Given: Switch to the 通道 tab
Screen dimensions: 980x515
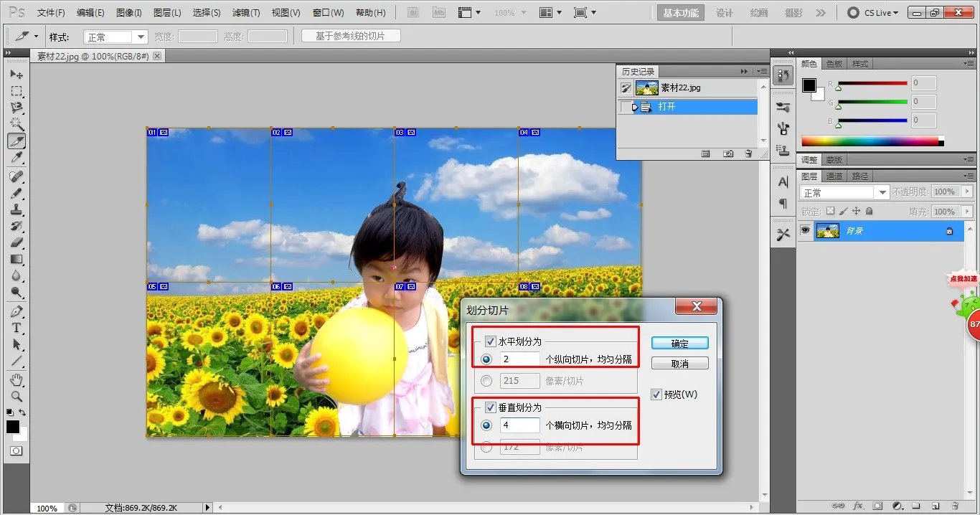Looking at the screenshot, I should click(834, 176).
